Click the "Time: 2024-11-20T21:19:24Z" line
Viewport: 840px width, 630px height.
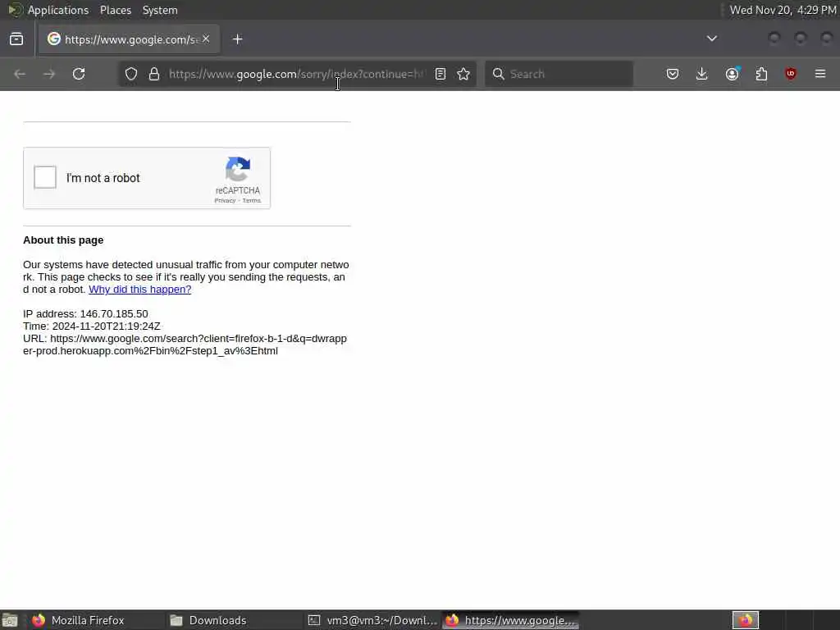click(x=92, y=326)
